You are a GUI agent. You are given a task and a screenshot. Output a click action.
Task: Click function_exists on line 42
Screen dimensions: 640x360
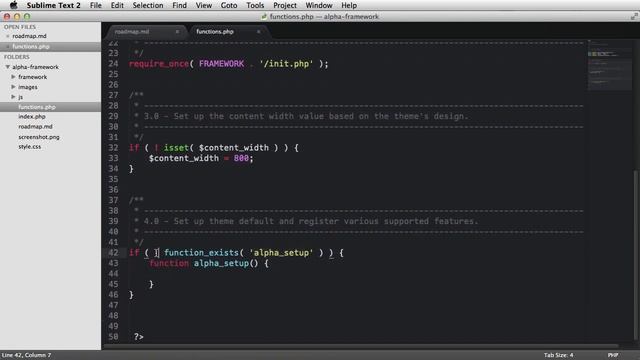click(x=201, y=253)
